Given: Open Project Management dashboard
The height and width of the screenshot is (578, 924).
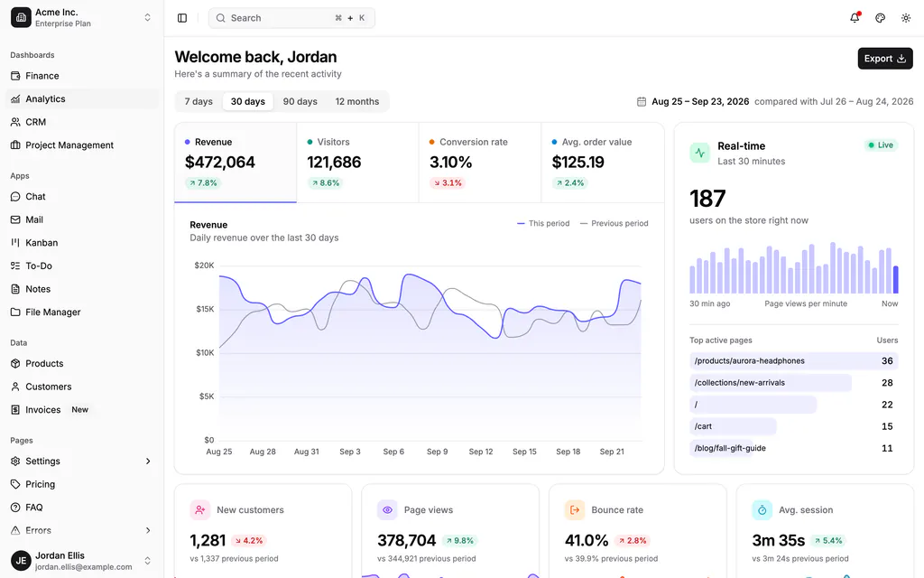Looking at the screenshot, I should click(82, 145).
